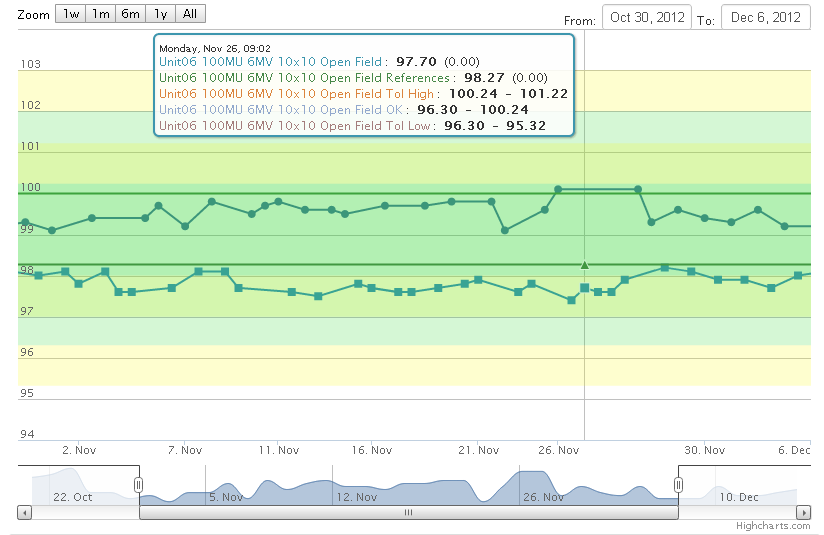Click the 'Open Field Tol Low' tooltip line
Image resolution: width=824 pixels, height=535 pixels.
(353, 126)
